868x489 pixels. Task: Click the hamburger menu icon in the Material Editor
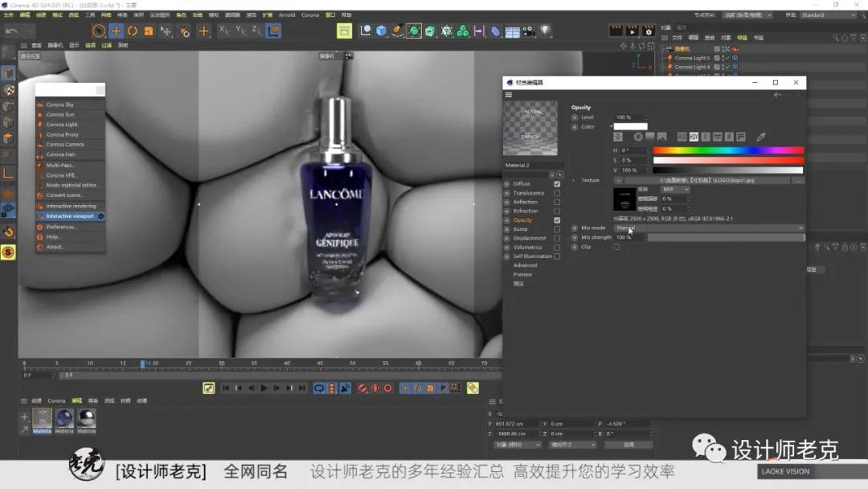tap(508, 94)
